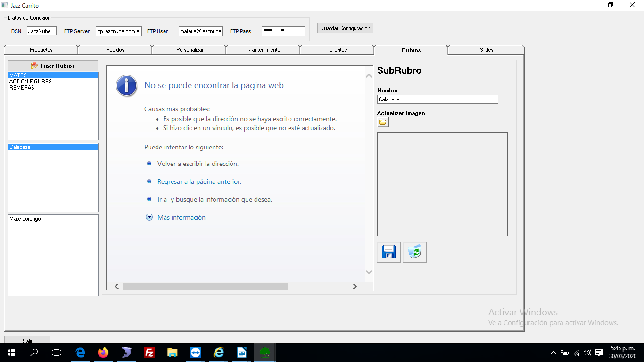Image resolution: width=644 pixels, height=362 pixels.
Task: Open Task View on taskbar
Action: click(x=57, y=352)
